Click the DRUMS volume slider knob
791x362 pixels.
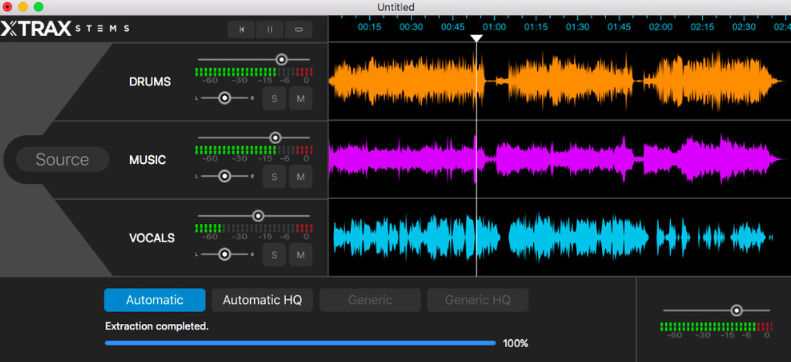(281, 59)
